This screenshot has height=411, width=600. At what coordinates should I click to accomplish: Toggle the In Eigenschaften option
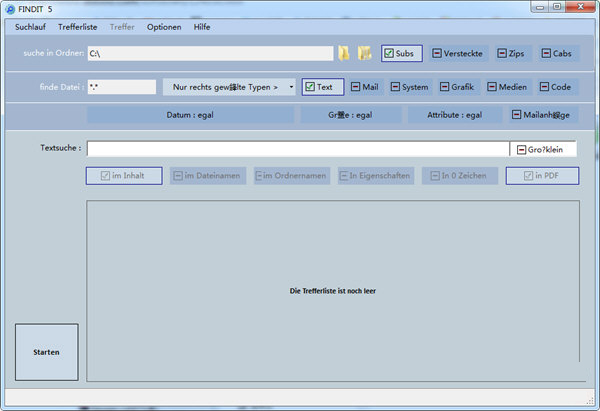point(376,176)
